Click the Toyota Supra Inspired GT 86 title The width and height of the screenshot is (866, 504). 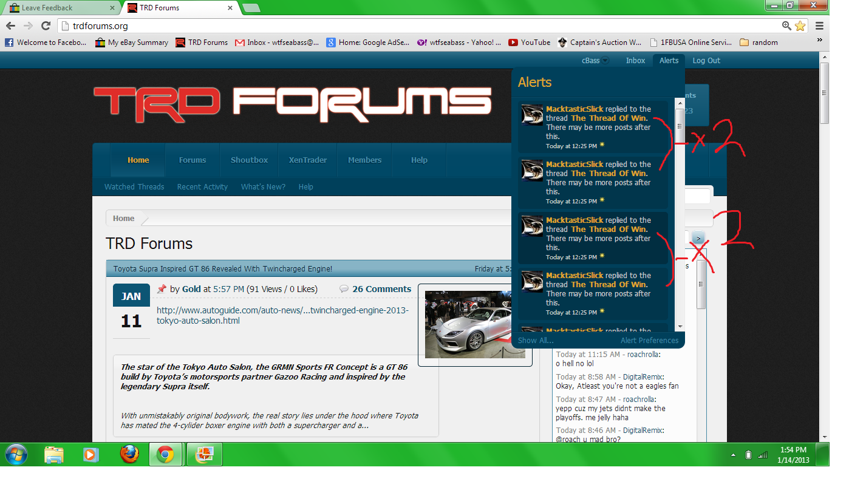pyautogui.click(x=223, y=269)
